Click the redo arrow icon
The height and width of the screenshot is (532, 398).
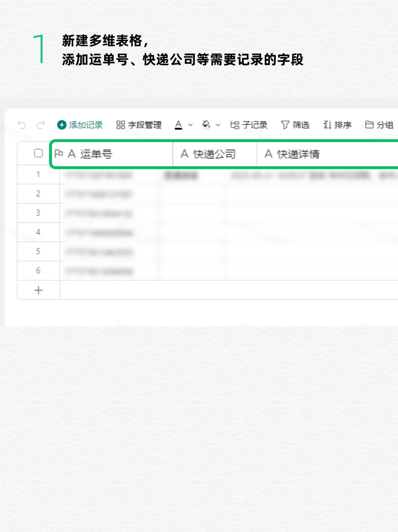[x=40, y=125]
